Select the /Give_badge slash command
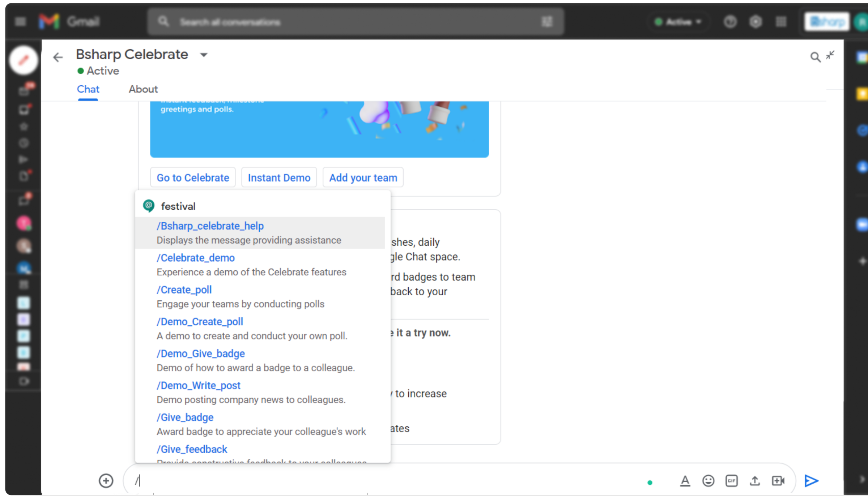868x497 pixels. [260, 424]
